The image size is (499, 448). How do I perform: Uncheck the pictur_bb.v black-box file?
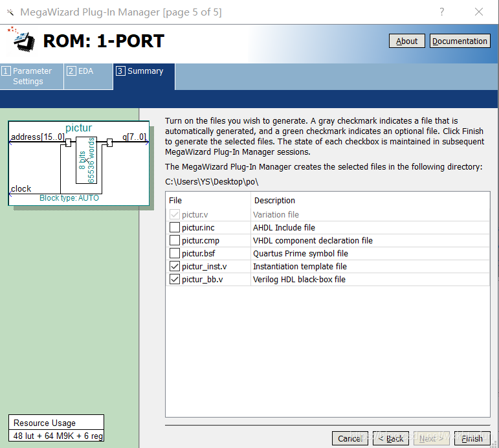click(174, 279)
